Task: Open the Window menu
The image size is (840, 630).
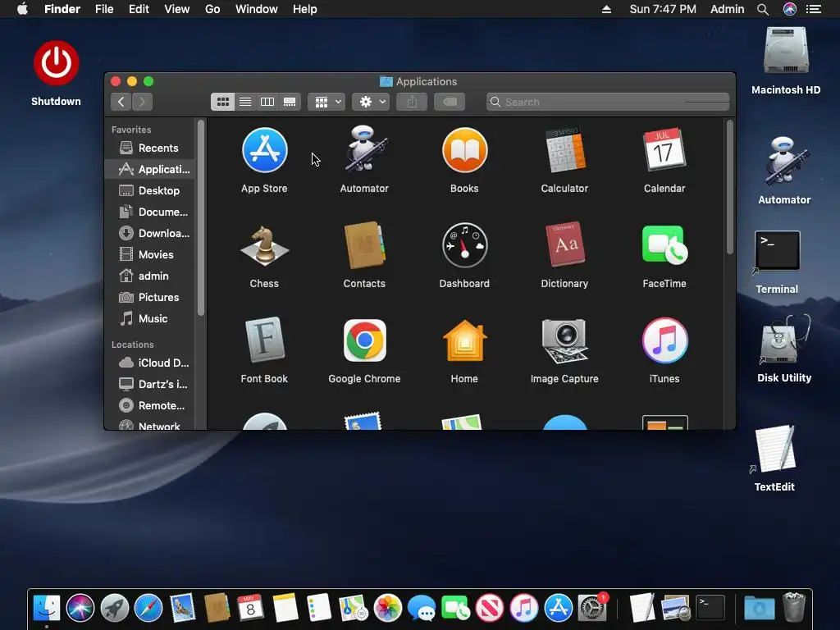Action: [x=257, y=9]
